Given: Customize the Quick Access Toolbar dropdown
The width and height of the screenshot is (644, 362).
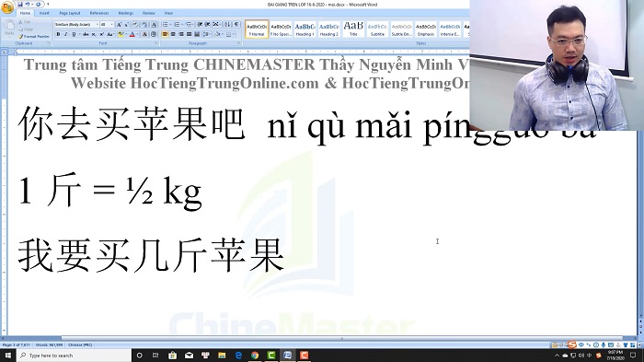Looking at the screenshot, I should tap(48, 5).
